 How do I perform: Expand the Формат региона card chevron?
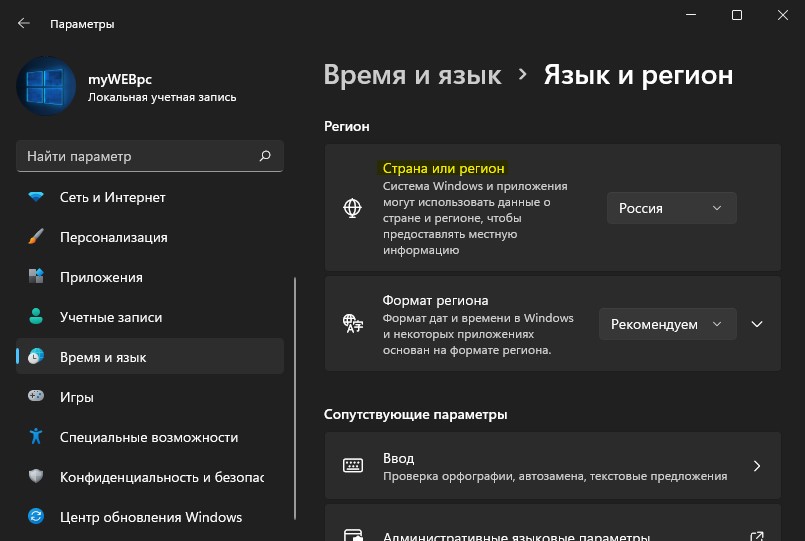[x=757, y=324]
